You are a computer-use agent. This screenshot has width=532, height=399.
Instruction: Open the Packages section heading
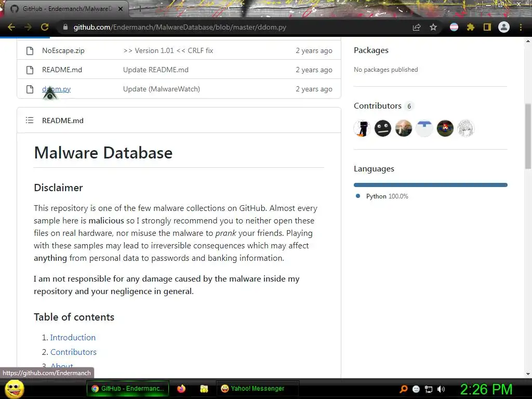(x=371, y=50)
